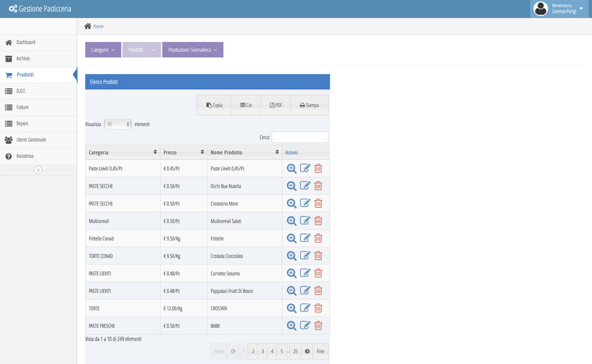
Task: Open the Visualizza elements count selector
Action: 117,124
